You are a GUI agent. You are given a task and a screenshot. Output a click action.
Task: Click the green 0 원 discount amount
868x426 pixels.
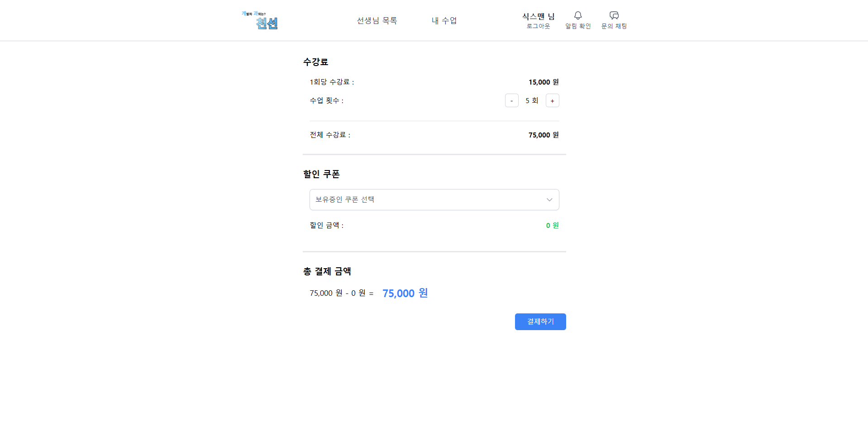pos(552,225)
